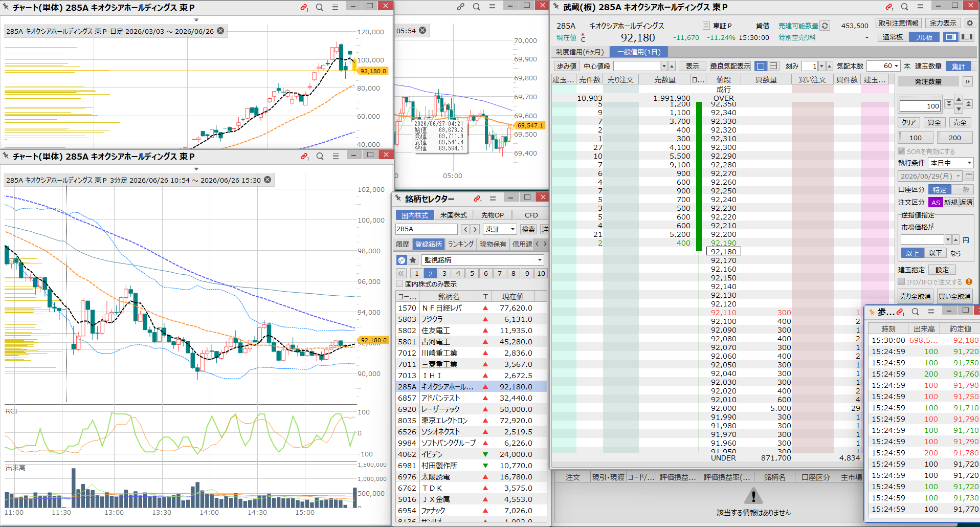Screen dimensions: 980x527
Task: Click the star favorites icon in 銘柄セレクター
Action: point(413,260)
